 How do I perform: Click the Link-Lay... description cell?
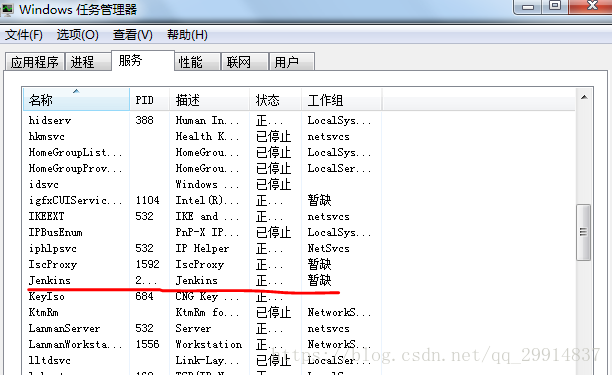coord(207,360)
